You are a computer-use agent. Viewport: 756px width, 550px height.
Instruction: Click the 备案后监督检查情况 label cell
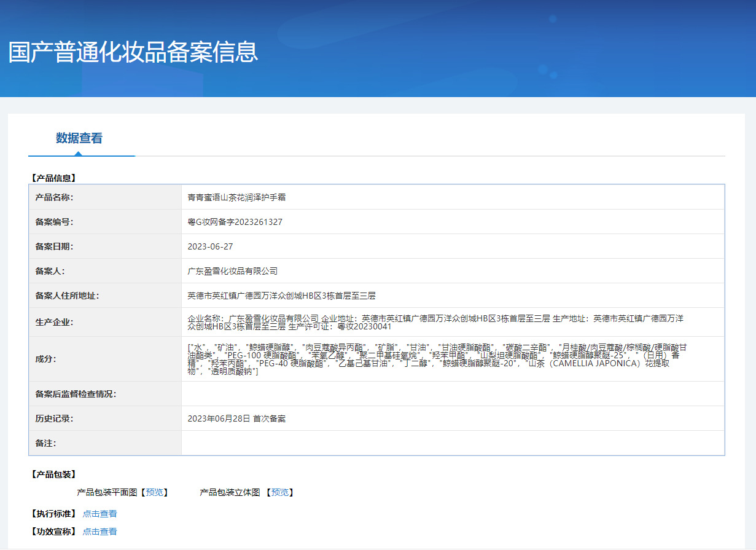(x=105, y=394)
